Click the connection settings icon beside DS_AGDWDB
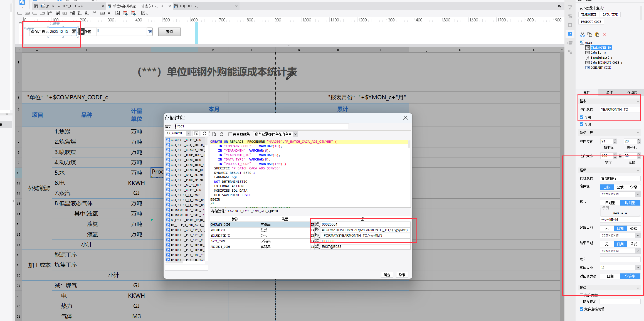 [196, 134]
